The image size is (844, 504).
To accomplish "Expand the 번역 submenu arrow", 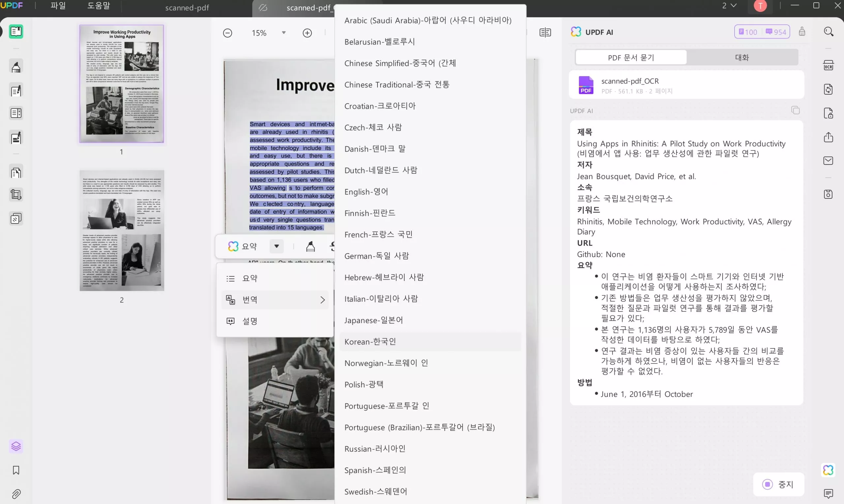I will pyautogui.click(x=322, y=299).
